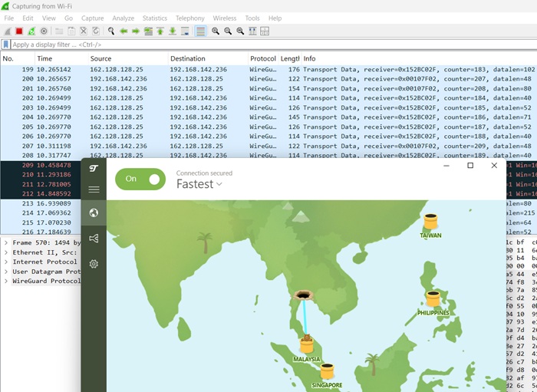Screen dimensions: 537x392
Task: Select packet number 199 in the list
Action: click(x=268, y=69)
